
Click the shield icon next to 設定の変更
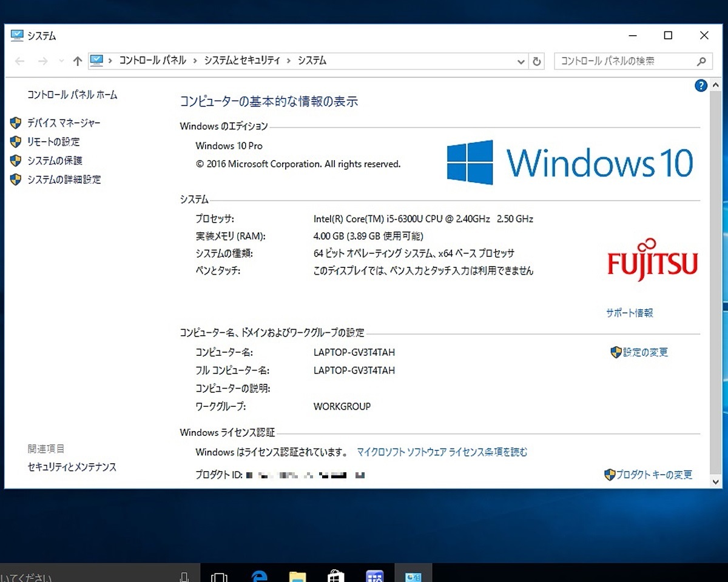click(616, 352)
